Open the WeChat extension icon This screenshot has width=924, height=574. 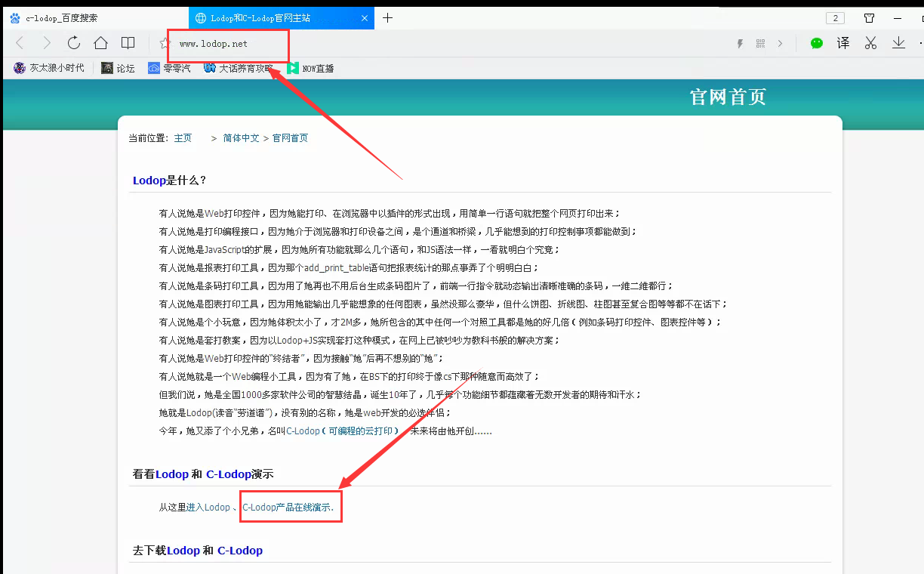point(816,43)
